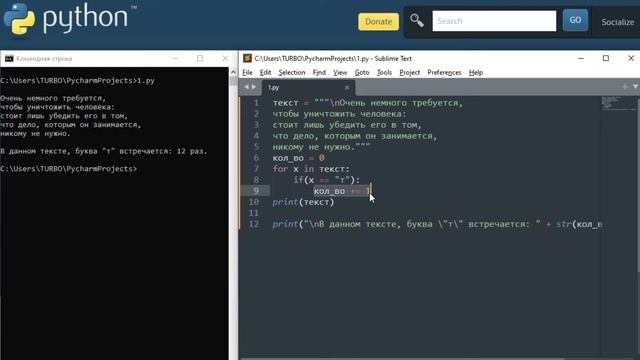Click the line 'кол_во = 0' in editor
The image size is (640, 360).
299,158
